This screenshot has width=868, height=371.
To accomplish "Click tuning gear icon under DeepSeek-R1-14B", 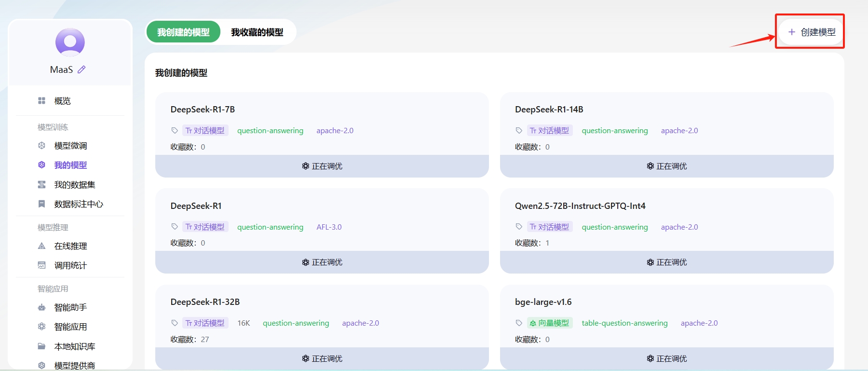I will pos(650,166).
